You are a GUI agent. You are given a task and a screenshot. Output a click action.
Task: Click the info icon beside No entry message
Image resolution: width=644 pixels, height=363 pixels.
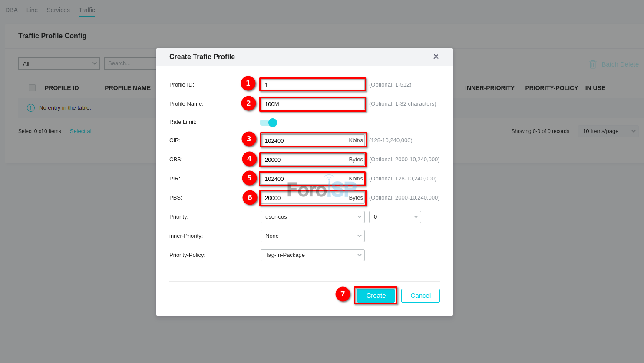click(31, 108)
